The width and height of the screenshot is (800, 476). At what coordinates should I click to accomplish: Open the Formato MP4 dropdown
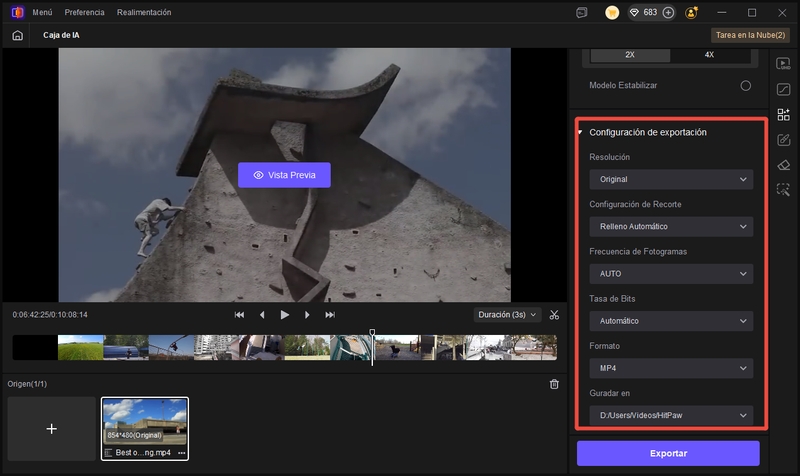(671, 368)
